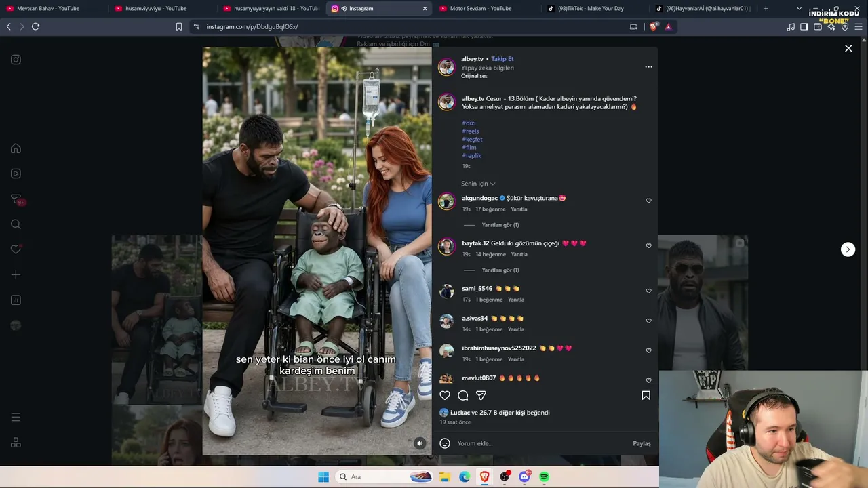This screenshot has width=868, height=488.
Task: Like mevlut0807's comment
Action: 648,380
